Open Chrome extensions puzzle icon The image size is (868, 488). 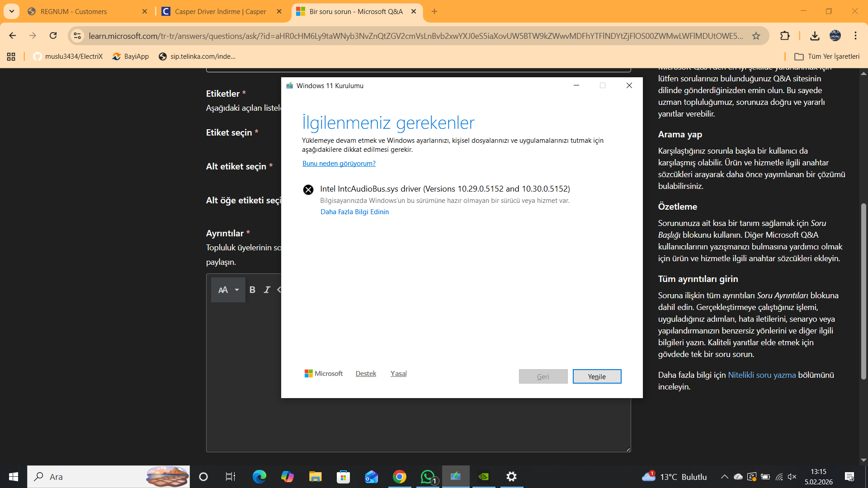[785, 36]
